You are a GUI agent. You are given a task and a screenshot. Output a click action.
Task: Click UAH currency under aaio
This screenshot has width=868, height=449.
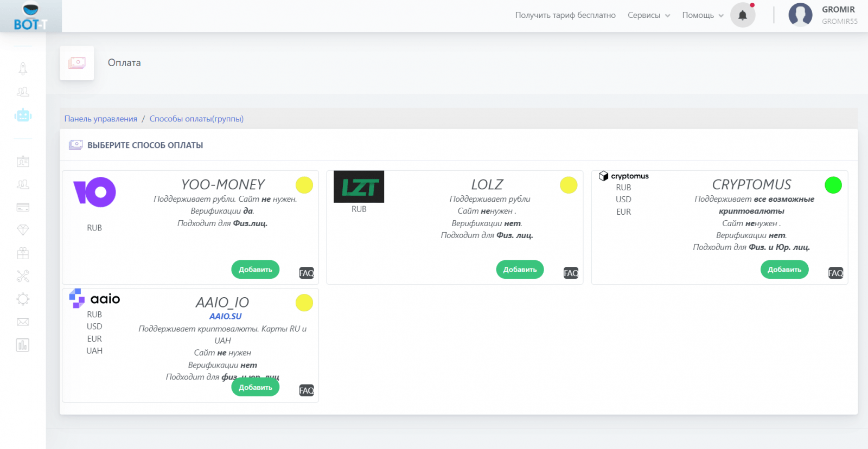coord(94,351)
